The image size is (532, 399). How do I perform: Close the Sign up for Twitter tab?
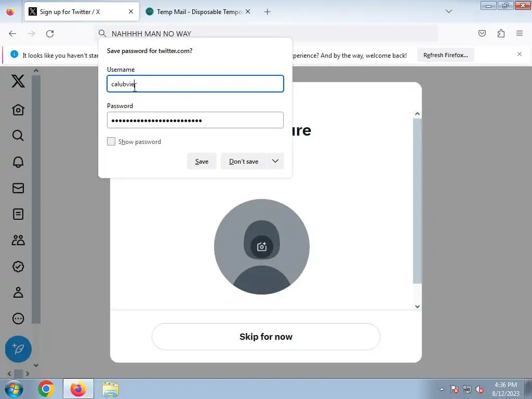click(x=130, y=11)
